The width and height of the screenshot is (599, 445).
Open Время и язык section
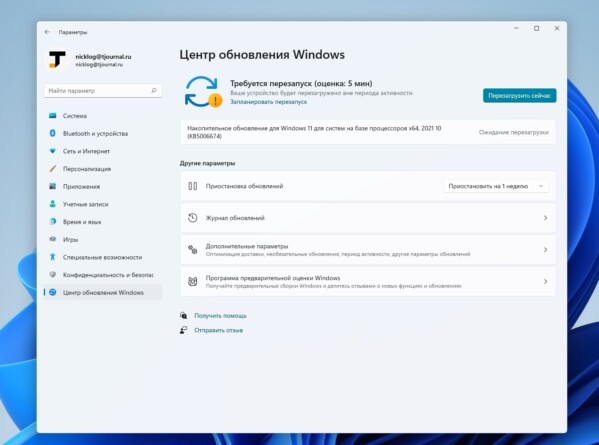103,222
